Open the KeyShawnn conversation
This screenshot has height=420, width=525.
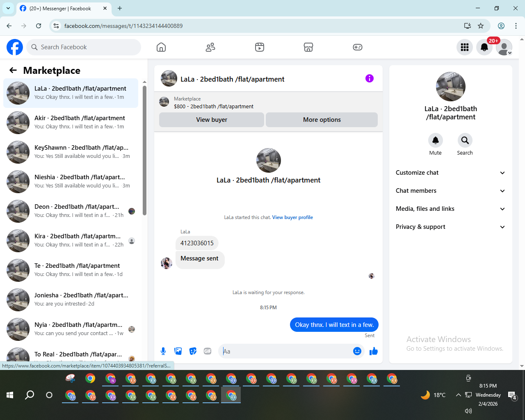(71, 152)
